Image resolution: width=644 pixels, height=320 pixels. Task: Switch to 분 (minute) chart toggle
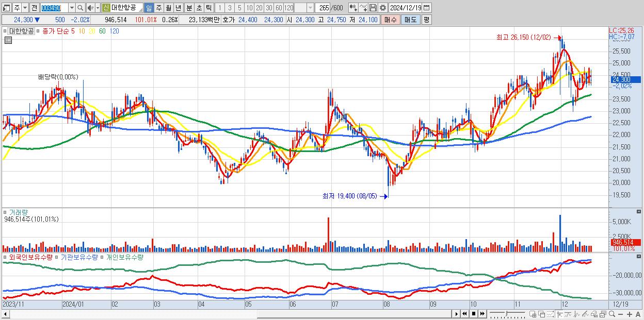[x=188, y=8]
